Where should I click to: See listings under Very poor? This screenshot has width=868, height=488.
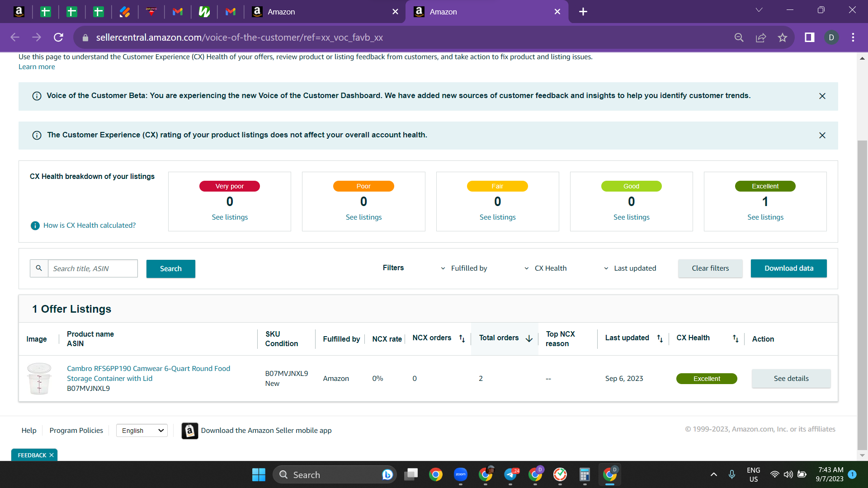point(230,217)
